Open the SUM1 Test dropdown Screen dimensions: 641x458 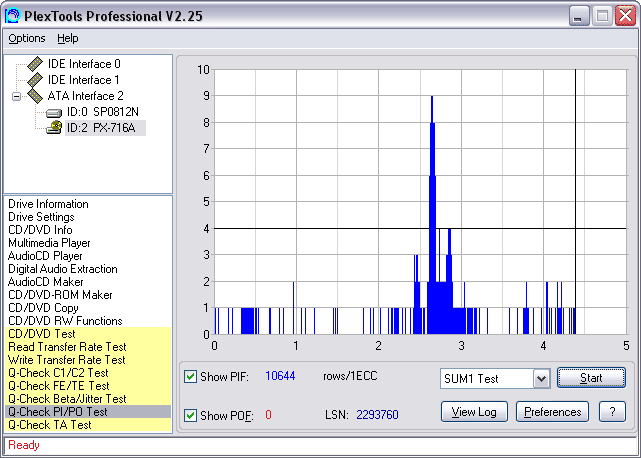[541, 378]
